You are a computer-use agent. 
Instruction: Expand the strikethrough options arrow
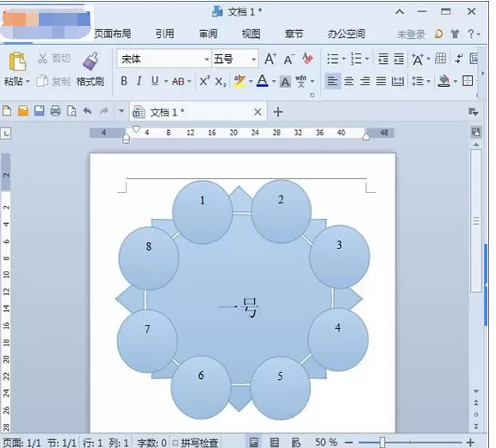[189, 82]
